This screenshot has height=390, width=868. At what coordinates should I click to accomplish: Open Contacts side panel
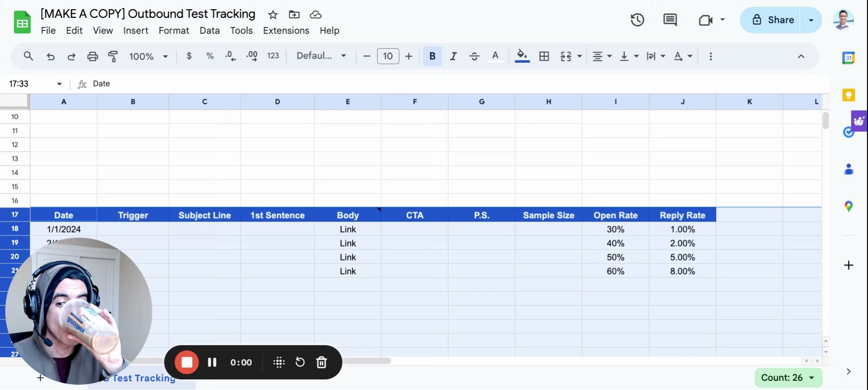pyautogui.click(x=849, y=169)
